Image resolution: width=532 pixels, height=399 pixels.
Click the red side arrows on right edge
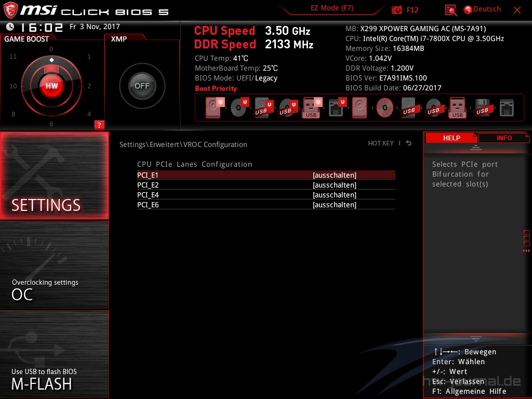click(x=526, y=251)
